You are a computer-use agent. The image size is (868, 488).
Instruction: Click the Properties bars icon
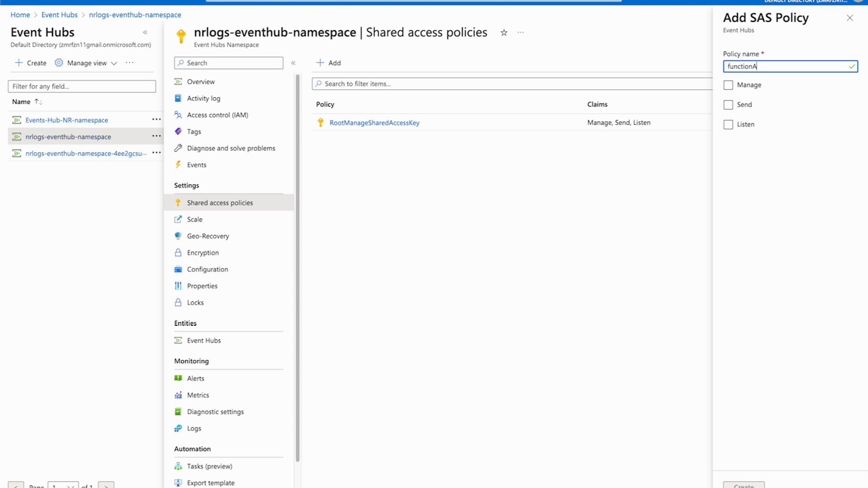[x=178, y=286]
